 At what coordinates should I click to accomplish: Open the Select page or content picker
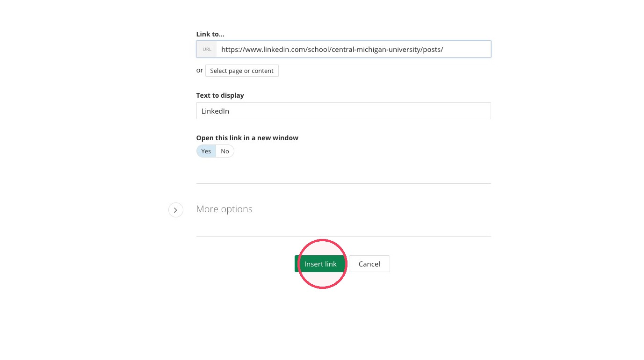click(x=242, y=71)
